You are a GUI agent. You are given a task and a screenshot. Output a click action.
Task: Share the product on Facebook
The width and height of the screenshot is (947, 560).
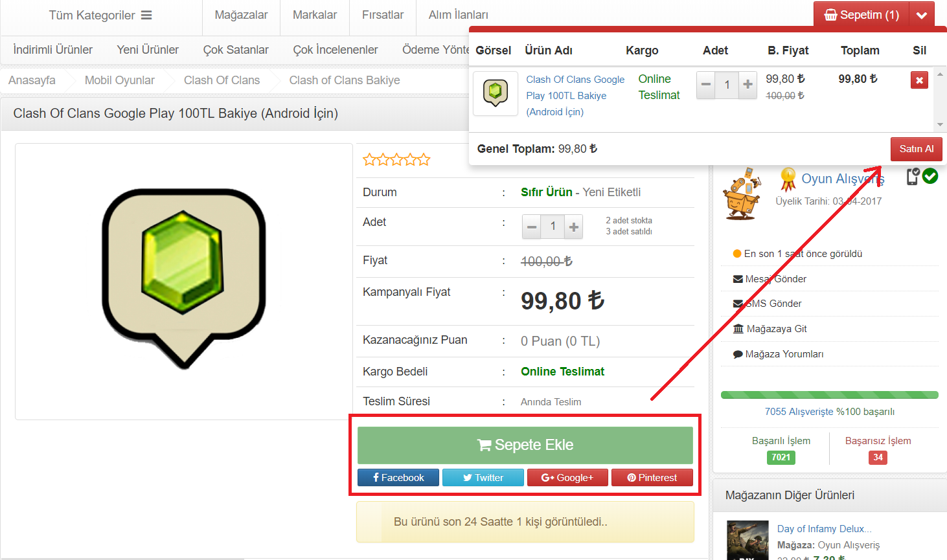pos(398,478)
